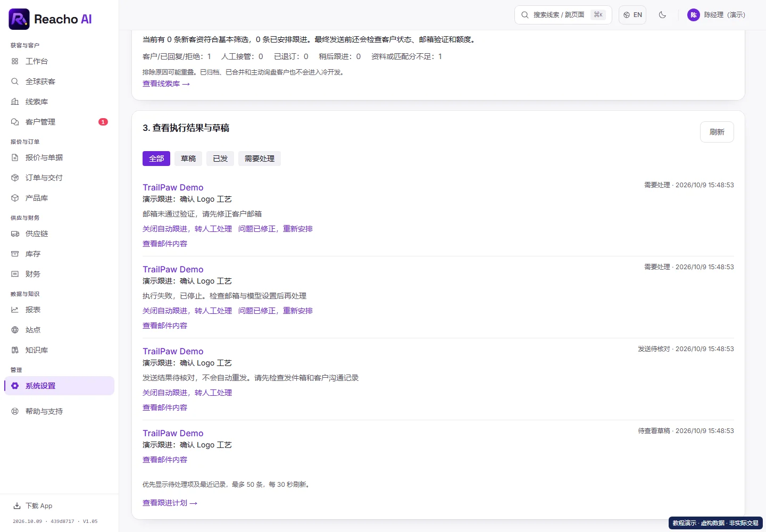Switch language with EN button

pyautogui.click(x=632, y=15)
